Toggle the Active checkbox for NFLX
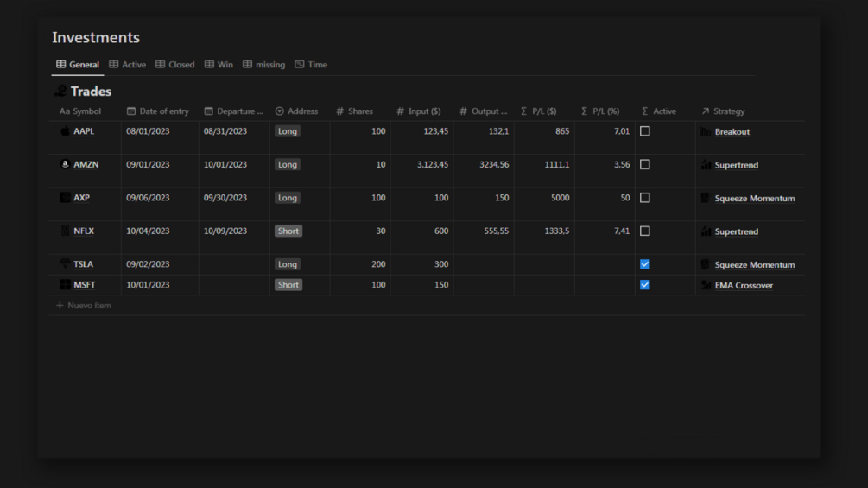Image resolution: width=868 pixels, height=488 pixels. pos(645,231)
